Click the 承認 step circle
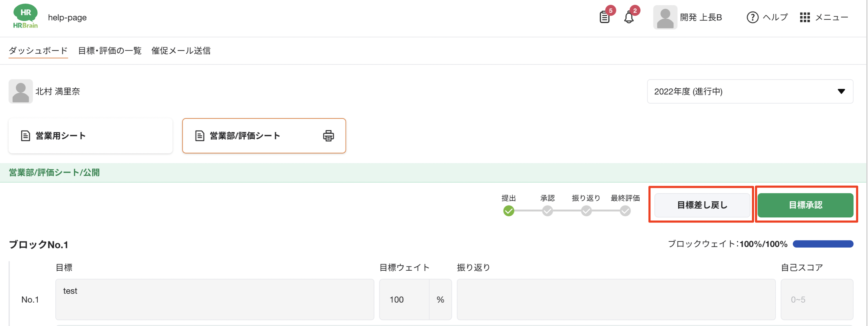868x326 pixels. point(547,211)
